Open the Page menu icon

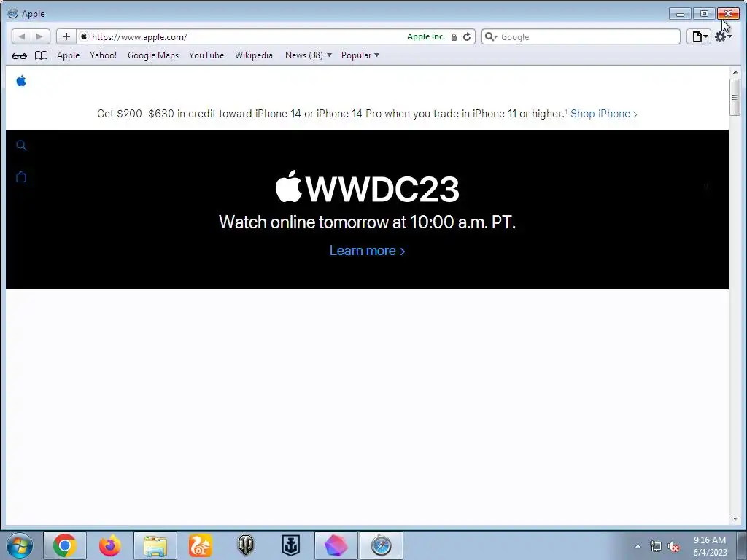[x=699, y=36]
